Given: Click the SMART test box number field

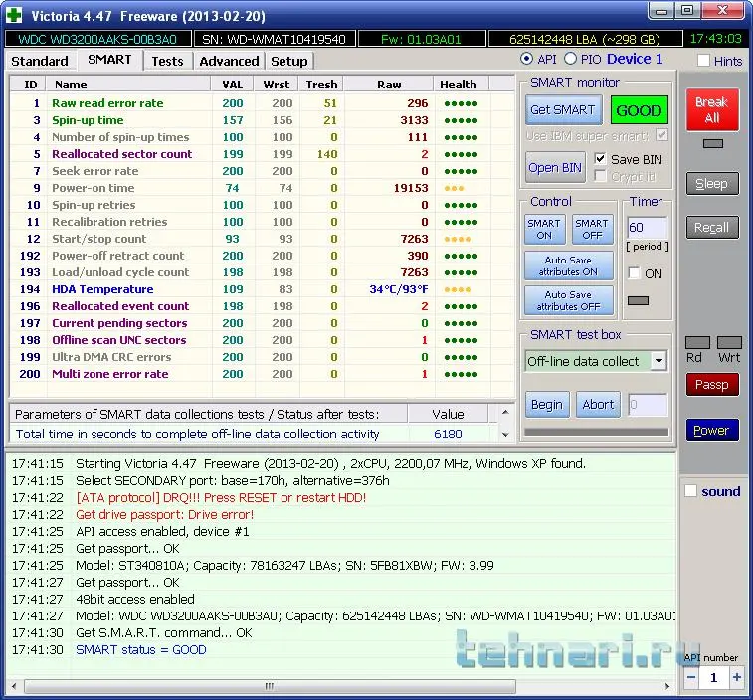Looking at the screenshot, I should coord(648,405).
